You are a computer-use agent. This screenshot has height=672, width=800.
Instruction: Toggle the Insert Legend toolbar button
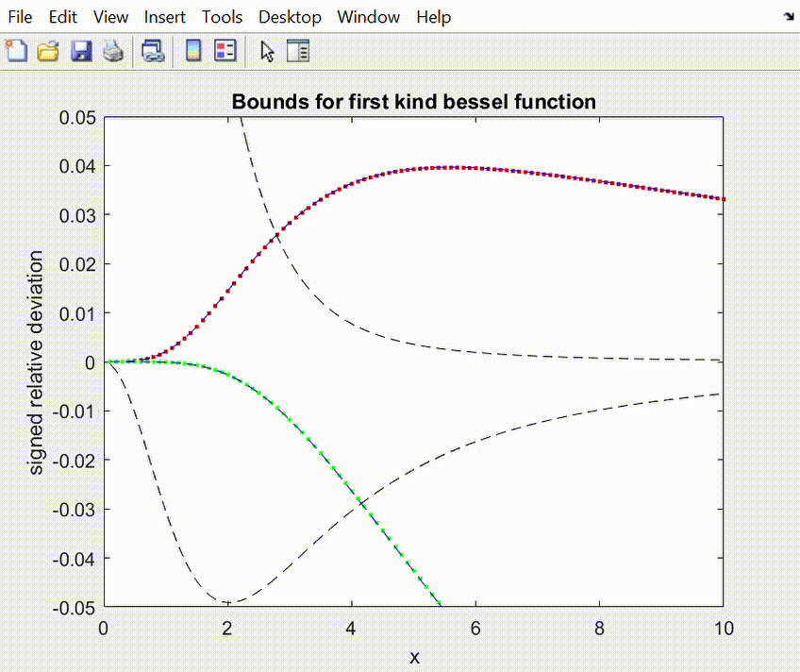pyautogui.click(x=225, y=51)
